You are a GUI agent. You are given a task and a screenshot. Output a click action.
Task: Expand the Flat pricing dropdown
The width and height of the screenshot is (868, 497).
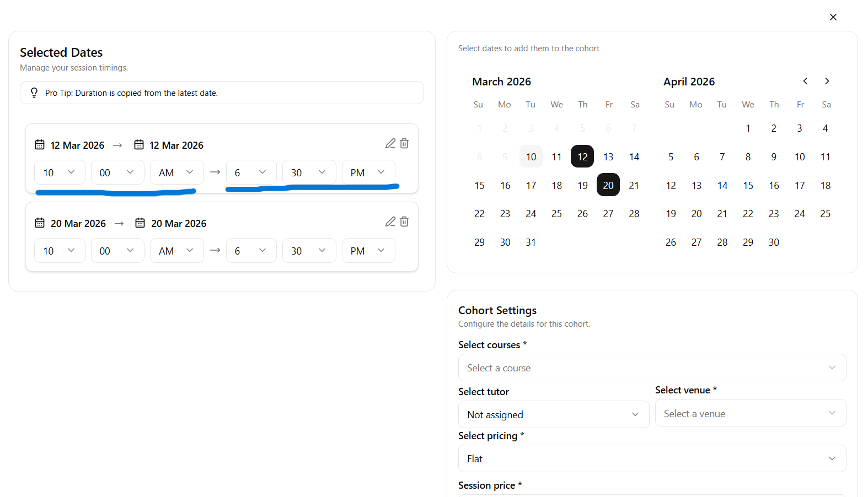[x=652, y=458]
